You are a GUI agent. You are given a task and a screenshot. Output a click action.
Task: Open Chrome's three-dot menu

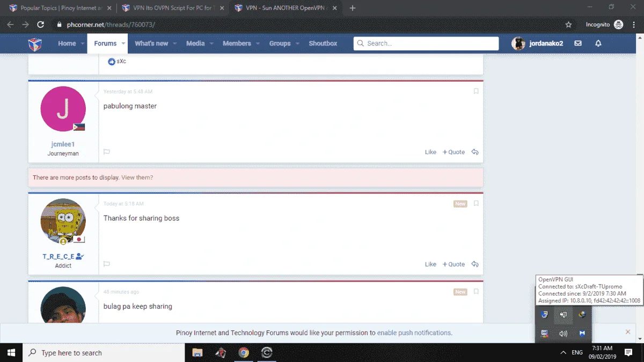pyautogui.click(x=633, y=25)
